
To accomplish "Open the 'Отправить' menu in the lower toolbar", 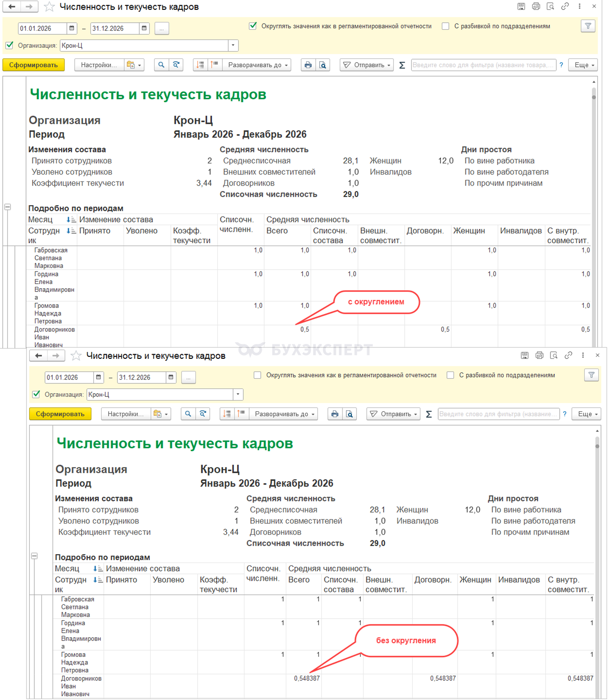I will coord(393,414).
